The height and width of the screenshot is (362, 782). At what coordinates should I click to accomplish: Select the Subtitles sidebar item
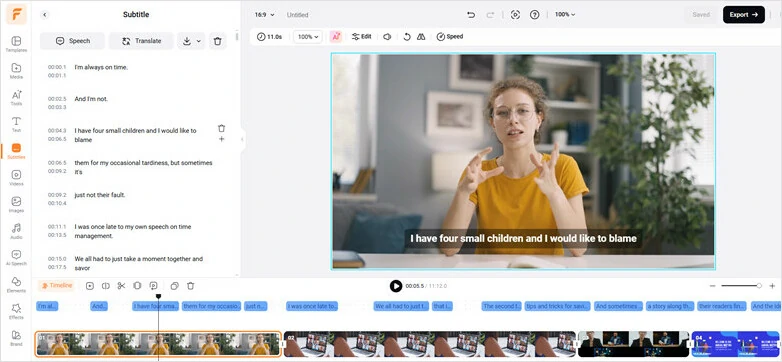(16, 151)
